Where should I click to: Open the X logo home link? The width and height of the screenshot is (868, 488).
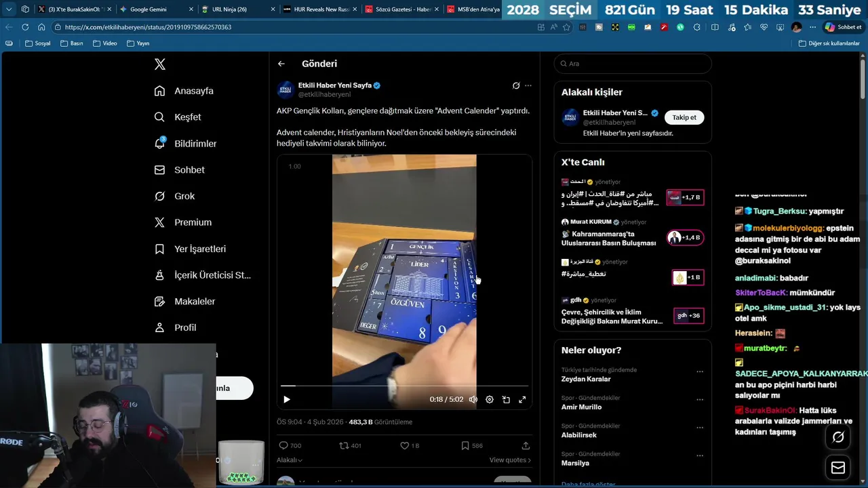[x=160, y=64]
